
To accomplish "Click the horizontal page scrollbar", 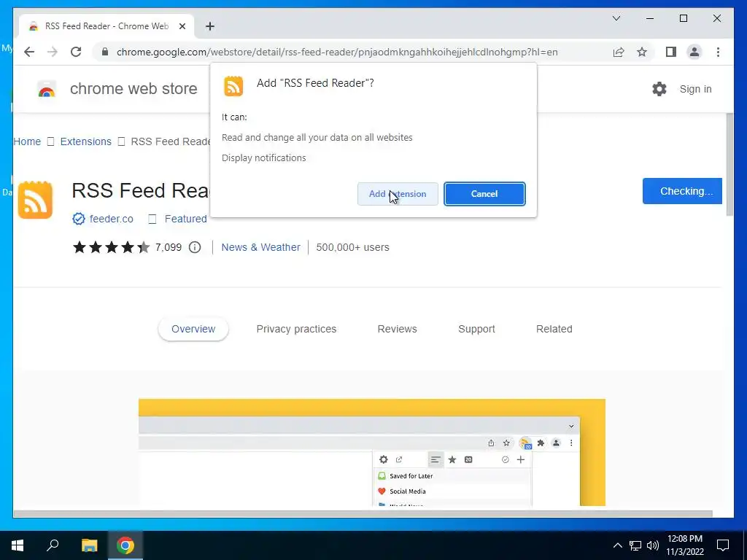I will pyautogui.click(x=363, y=514).
